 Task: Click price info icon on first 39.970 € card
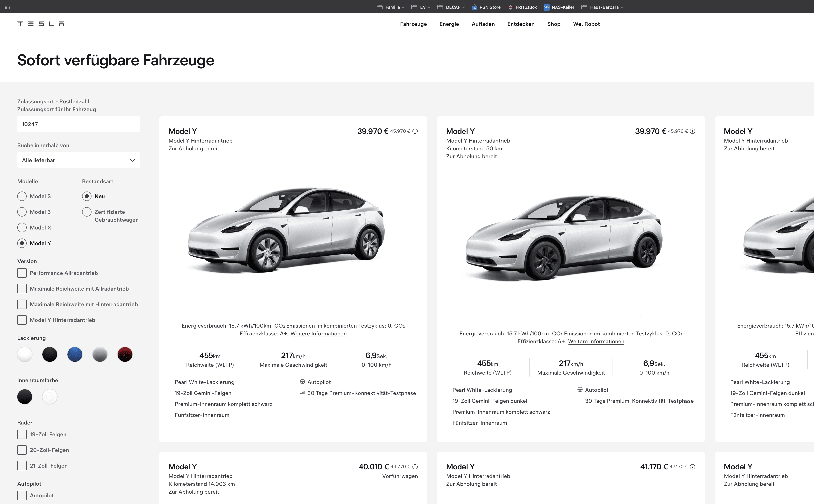coord(415,131)
